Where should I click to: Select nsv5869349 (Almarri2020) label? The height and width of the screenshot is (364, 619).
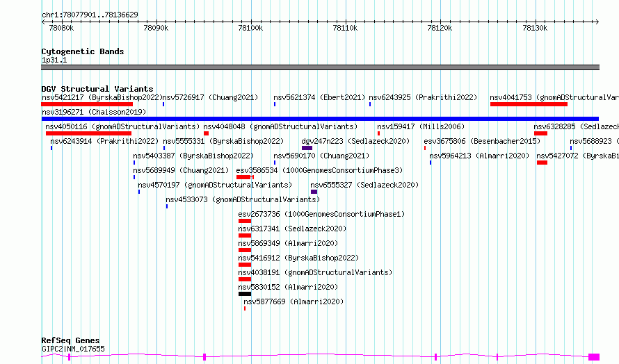click(x=288, y=243)
